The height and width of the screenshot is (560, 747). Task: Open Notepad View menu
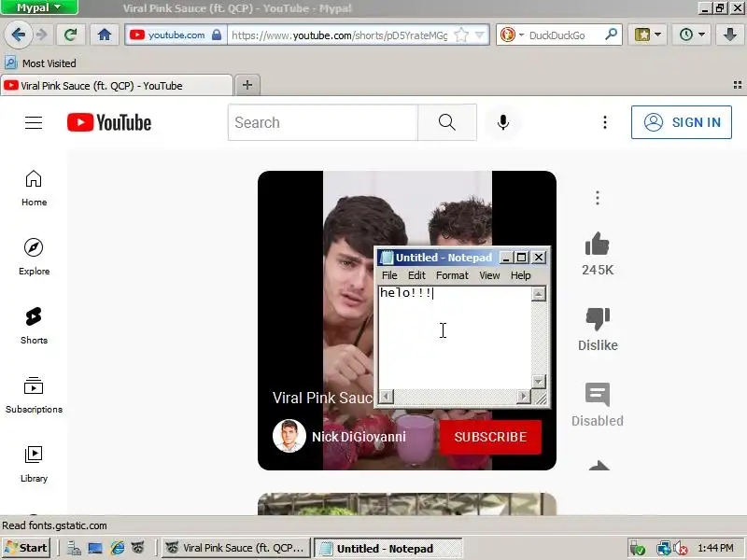pos(489,275)
